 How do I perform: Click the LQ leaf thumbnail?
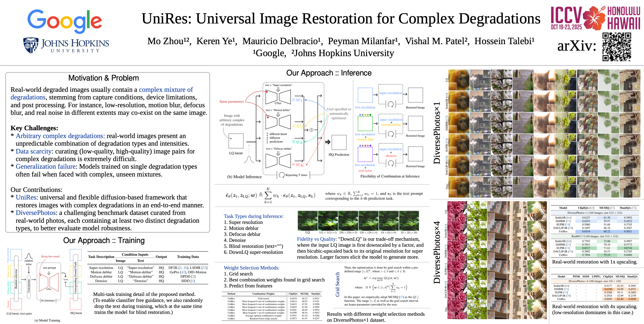pos(308,221)
